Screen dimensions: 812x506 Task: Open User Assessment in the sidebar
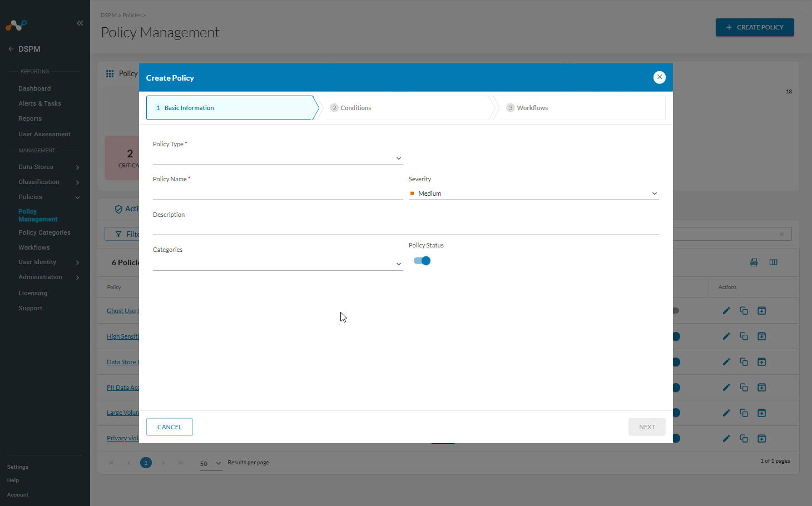click(44, 134)
